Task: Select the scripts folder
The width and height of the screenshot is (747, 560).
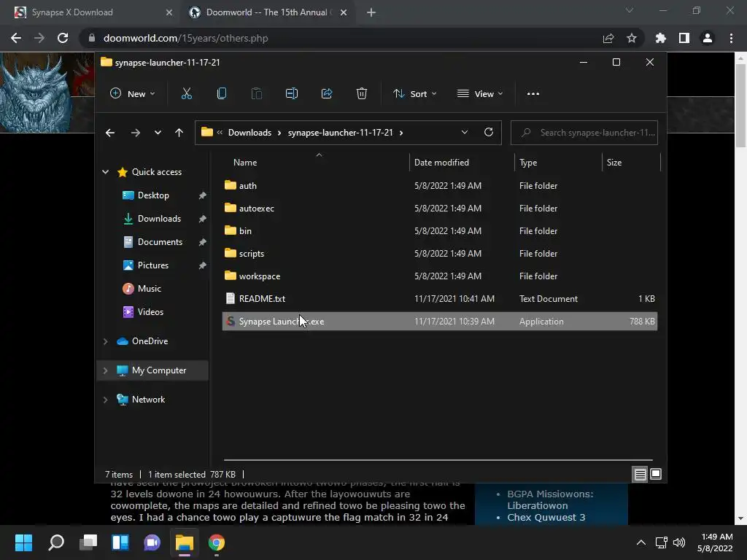Action: click(x=439, y=253)
